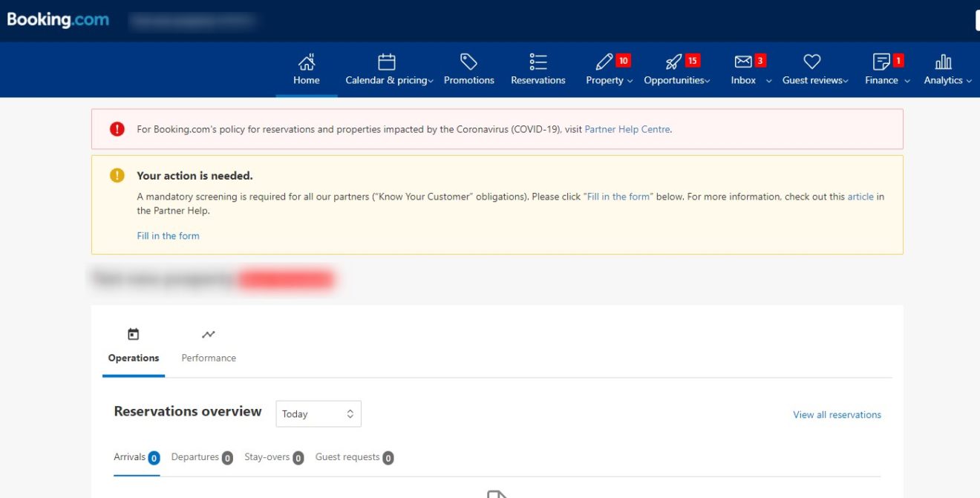Click the Booking.com logo

(58, 20)
